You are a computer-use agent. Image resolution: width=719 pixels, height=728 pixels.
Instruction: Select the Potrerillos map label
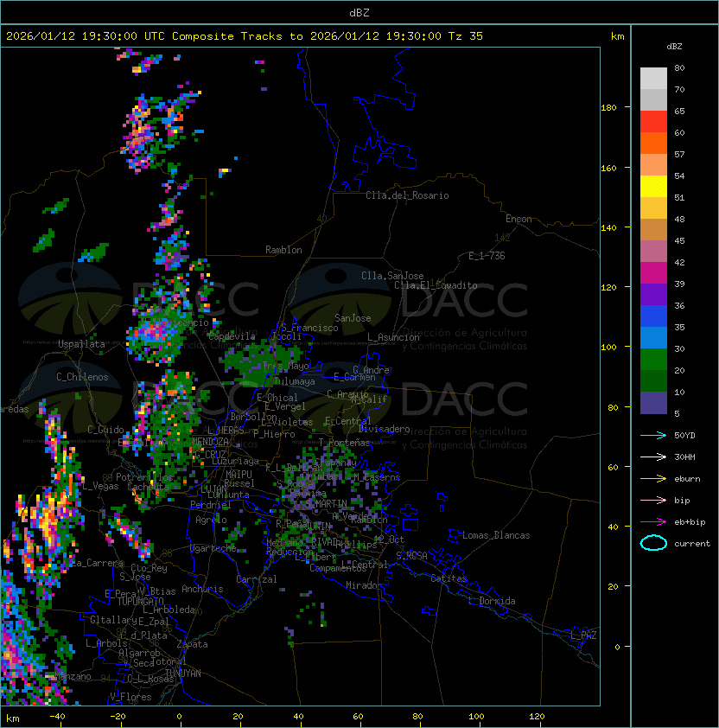click(x=144, y=477)
